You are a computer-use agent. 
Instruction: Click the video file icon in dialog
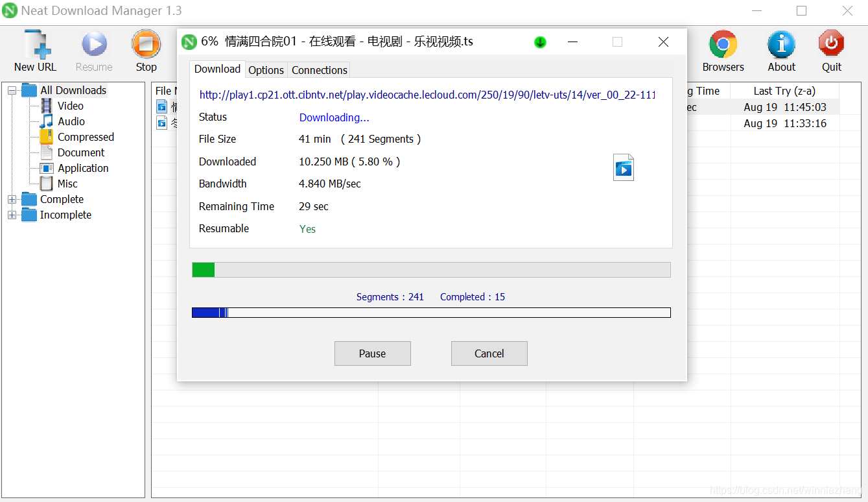(x=623, y=167)
